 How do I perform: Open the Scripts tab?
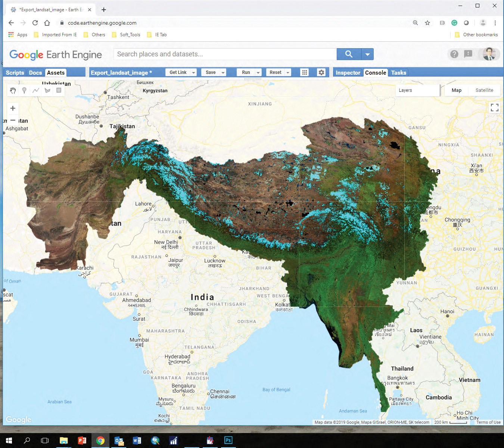click(x=15, y=73)
